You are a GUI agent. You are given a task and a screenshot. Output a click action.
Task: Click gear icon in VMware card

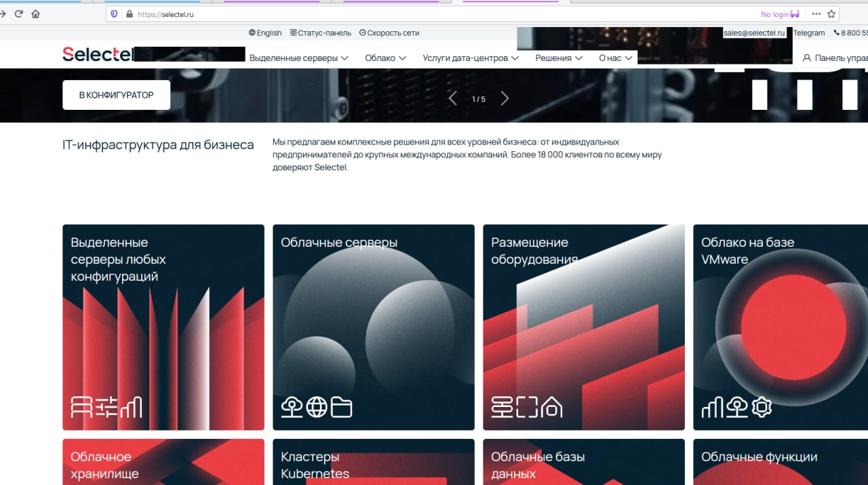pyautogui.click(x=762, y=407)
